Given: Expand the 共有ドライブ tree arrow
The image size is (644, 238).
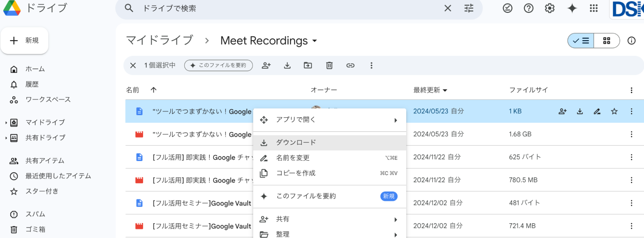Looking at the screenshot, I should coord(6,138).
